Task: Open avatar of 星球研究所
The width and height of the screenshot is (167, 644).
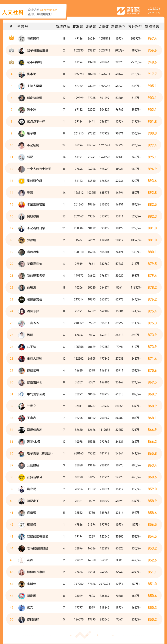Action: (21, 181)
